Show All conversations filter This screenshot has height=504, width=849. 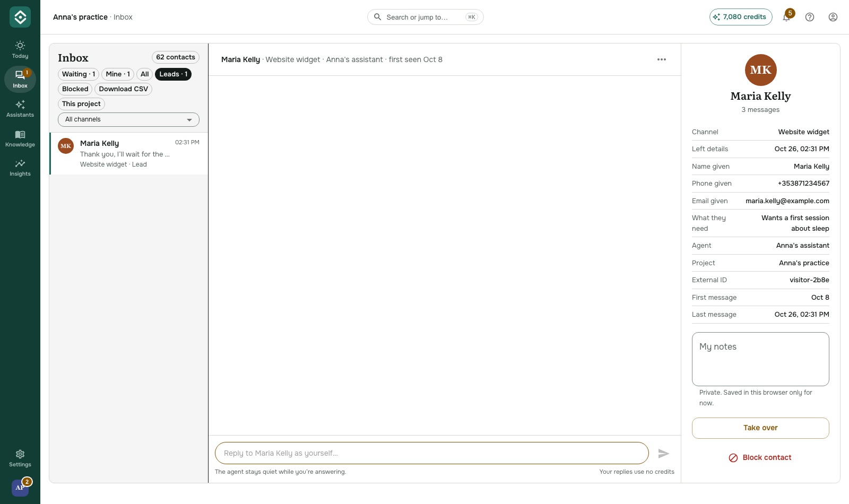(x=144, y=74)
